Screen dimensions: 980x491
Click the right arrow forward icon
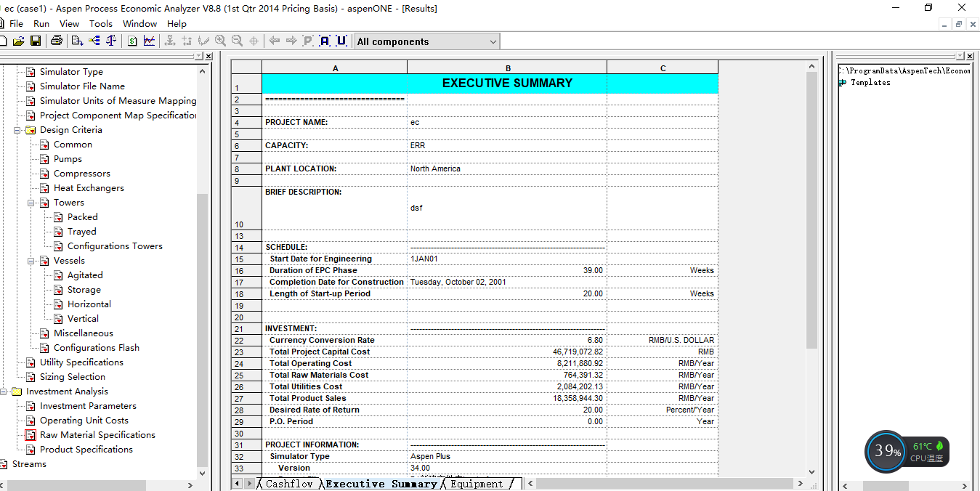pos(291,41)
